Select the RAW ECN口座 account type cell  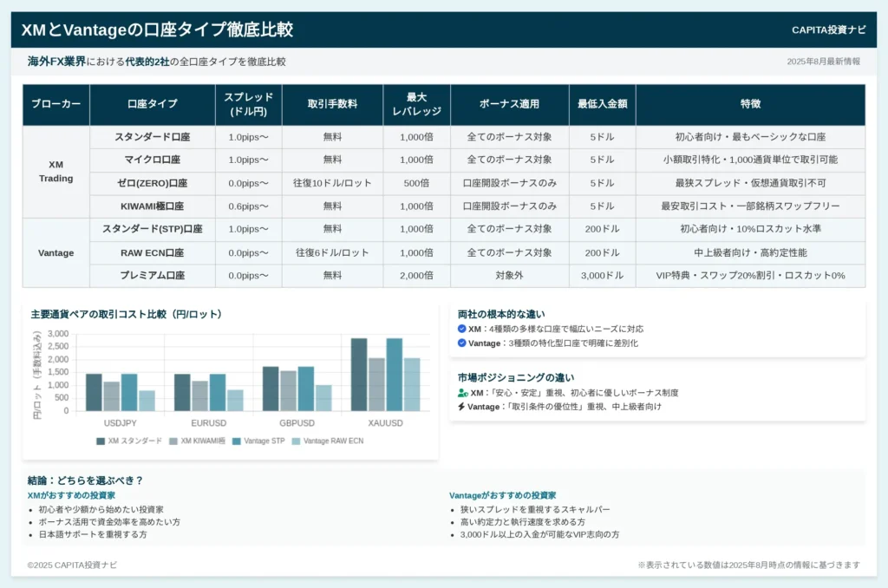[x=153, y=252]
